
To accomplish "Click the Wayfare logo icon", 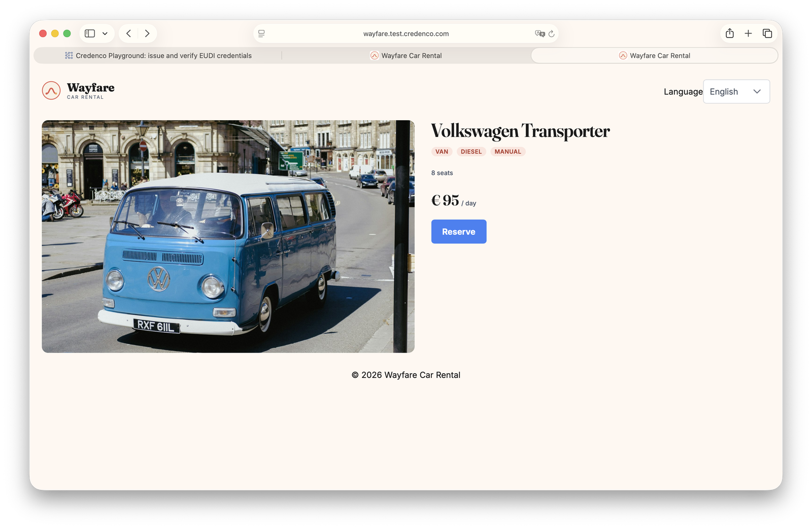I will click(51, 91).
